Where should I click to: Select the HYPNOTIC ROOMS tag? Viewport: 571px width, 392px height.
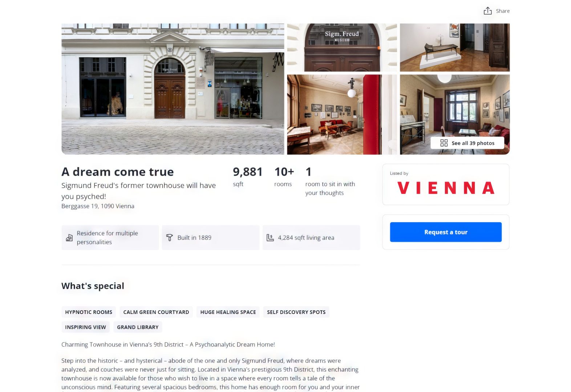pos(89,312)
